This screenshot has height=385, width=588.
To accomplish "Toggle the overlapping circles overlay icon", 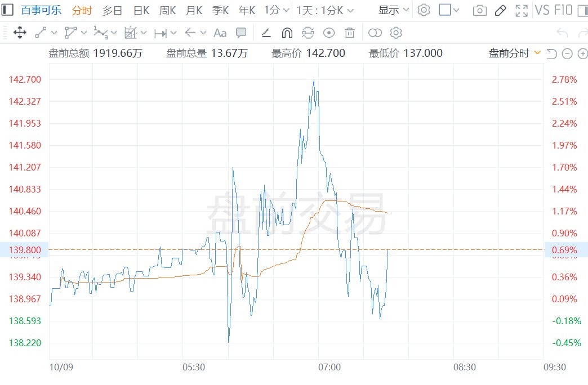I will point(375,33).
